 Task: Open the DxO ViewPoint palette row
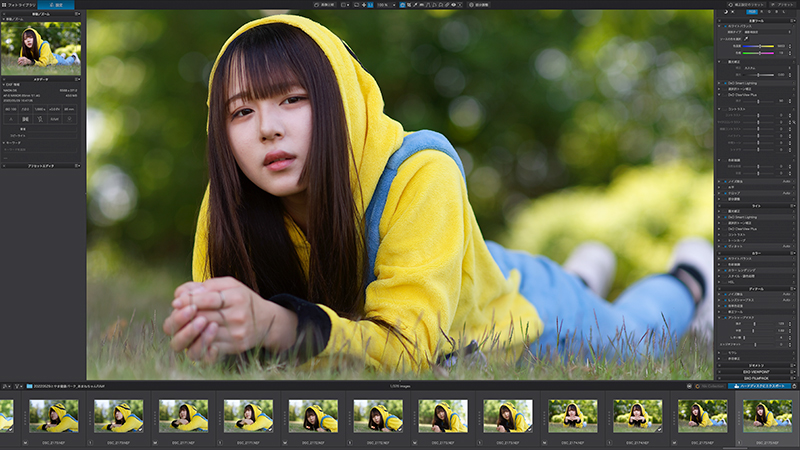click(x=756, y=372)
